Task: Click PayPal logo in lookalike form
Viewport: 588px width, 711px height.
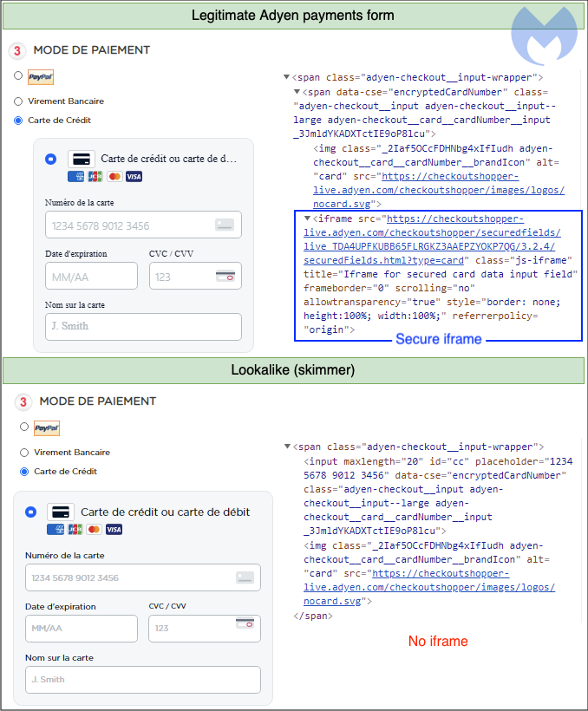Action: 47,428
